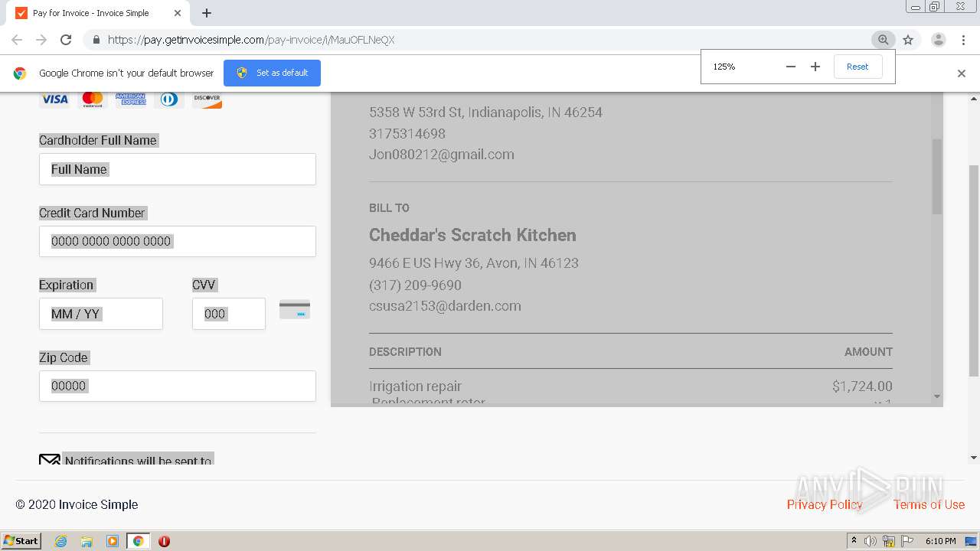The image size is (980, 551).
Task: Click the Irrigation repair description
Action: tap(415, 386)
